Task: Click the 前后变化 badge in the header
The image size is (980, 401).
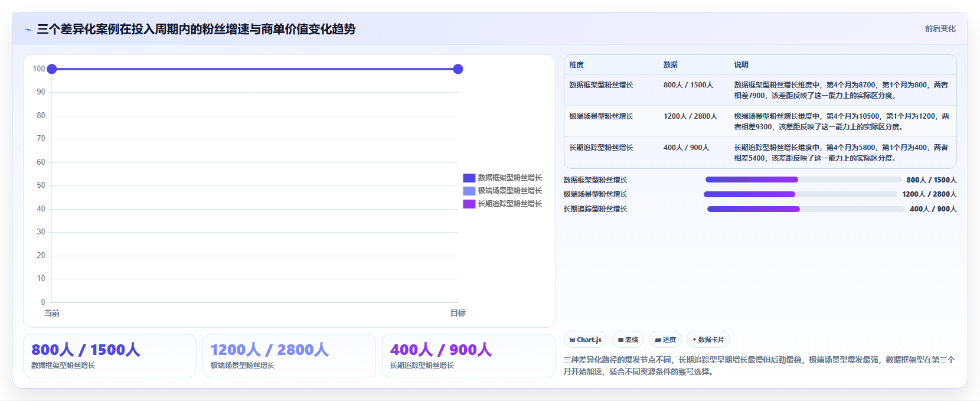Action: 940,28
